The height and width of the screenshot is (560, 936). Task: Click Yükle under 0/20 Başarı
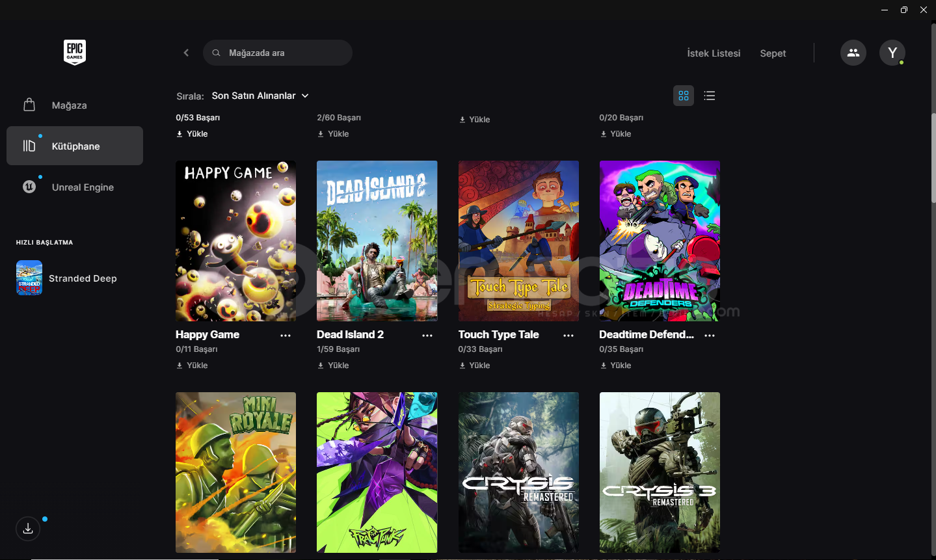(615, 134)
